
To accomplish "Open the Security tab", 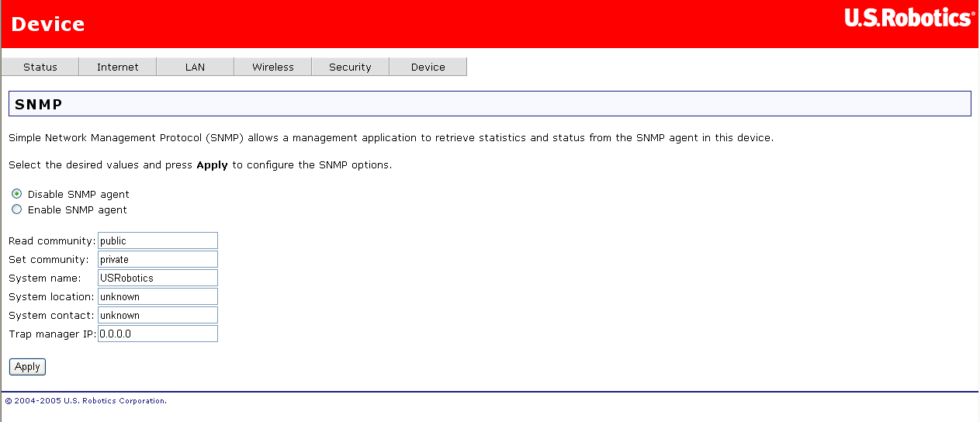I will (351, 67).
